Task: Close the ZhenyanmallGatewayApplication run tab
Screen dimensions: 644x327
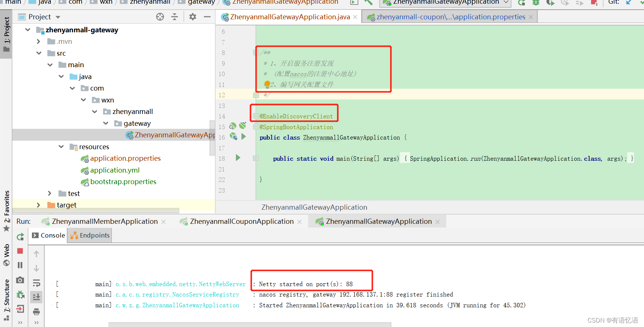Action: coord(438,222)
